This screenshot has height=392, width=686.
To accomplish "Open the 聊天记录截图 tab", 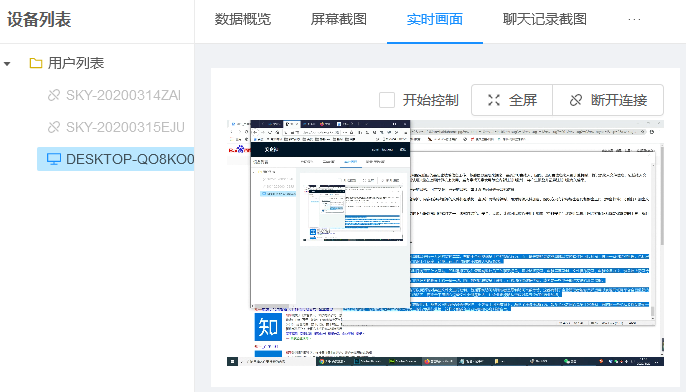I will [x=545, y=19].
